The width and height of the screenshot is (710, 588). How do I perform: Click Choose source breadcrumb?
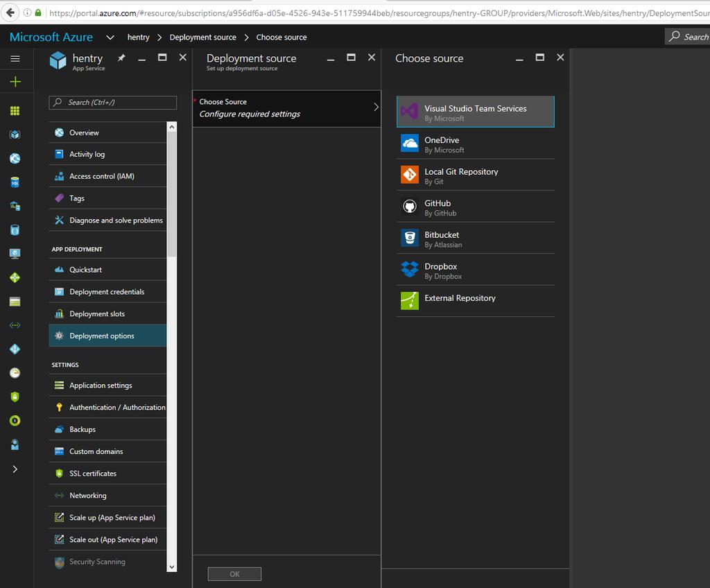coord(282,37)
